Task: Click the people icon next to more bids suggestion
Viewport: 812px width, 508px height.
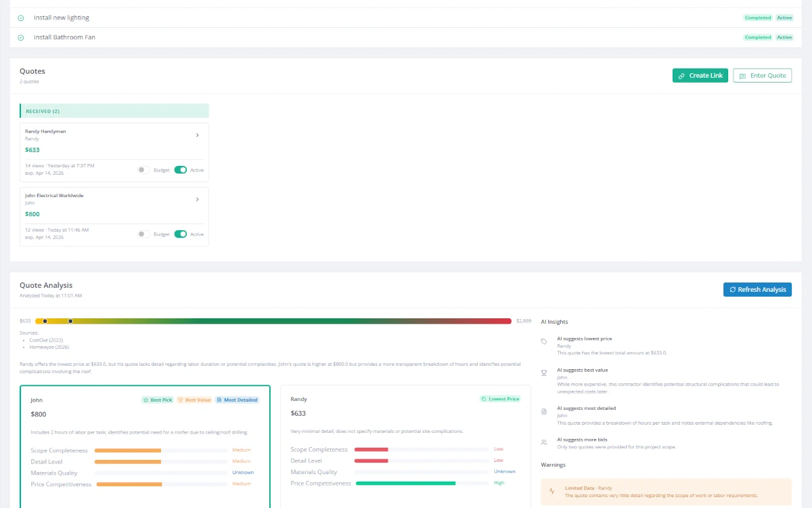Action: [x=543, y=442]
